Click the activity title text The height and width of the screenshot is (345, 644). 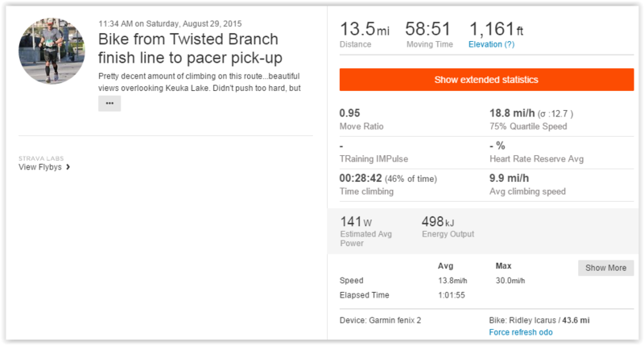pos(188,48)
